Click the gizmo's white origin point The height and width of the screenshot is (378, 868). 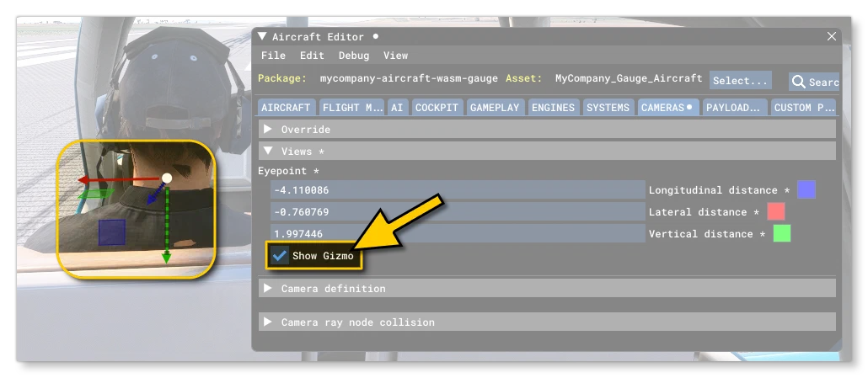167,178
